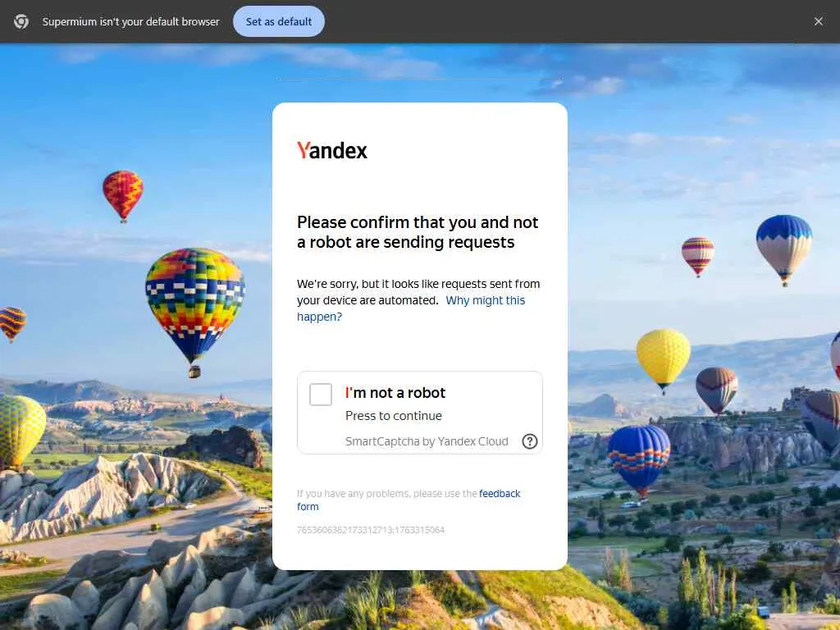The height and width of the screenshot is (630, 840).
Task: Click the small striped balloon near top right
Action: click(x=697, y=257)
